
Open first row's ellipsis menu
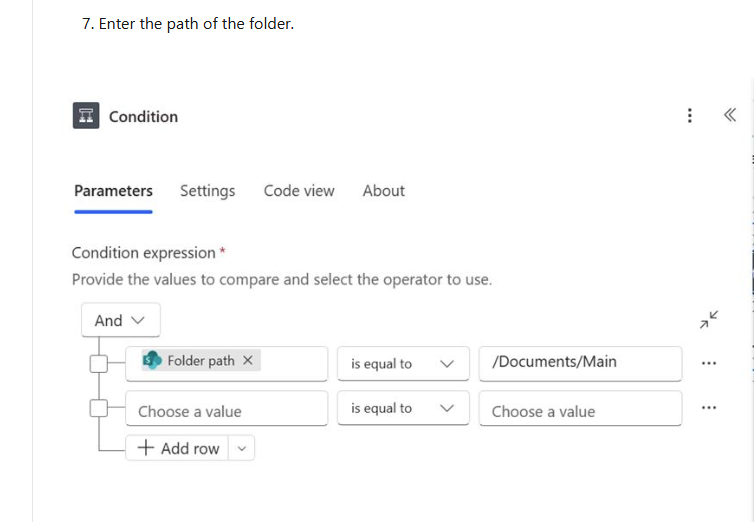click(709, 363)
